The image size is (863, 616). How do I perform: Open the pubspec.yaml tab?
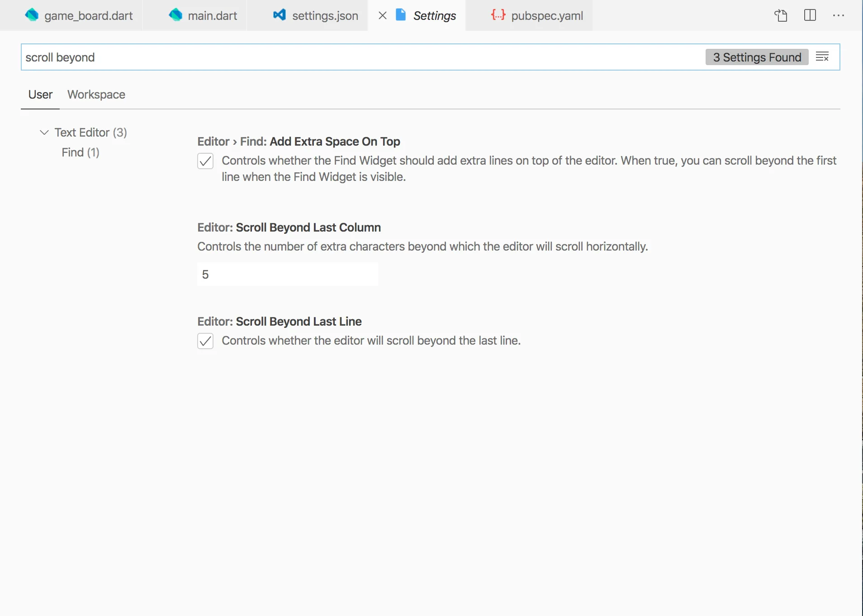tap(547, 15)
